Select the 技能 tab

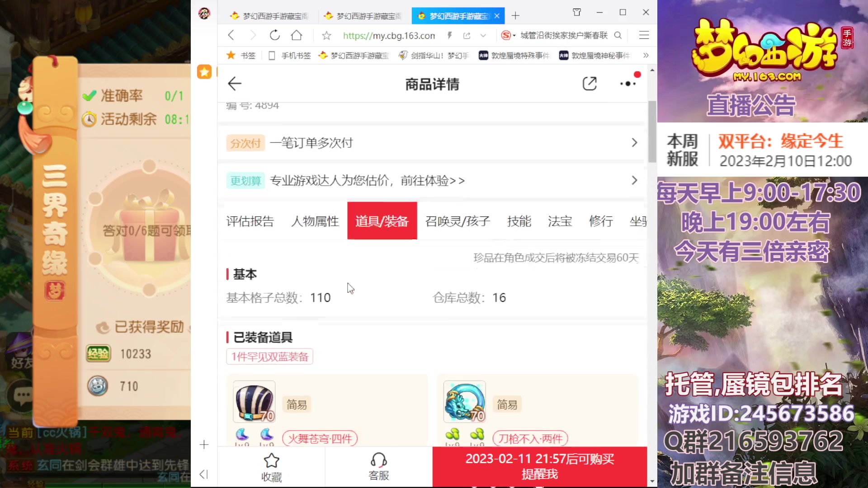(x=519, y=221)
